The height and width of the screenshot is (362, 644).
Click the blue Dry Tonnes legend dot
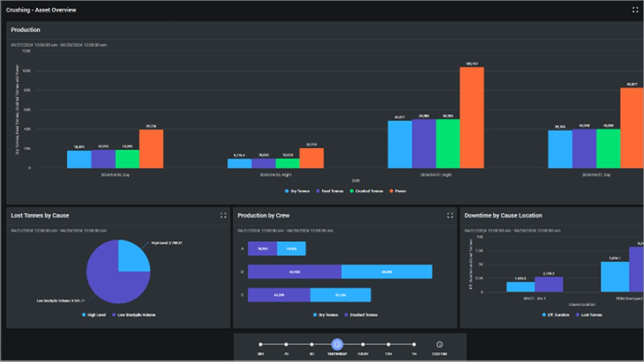click(287, 191)
